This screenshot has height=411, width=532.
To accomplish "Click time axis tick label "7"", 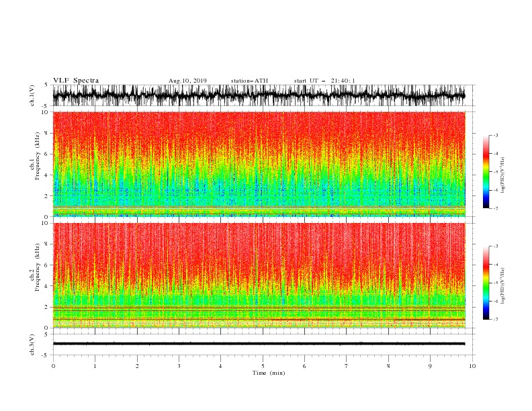I will 347,366.
